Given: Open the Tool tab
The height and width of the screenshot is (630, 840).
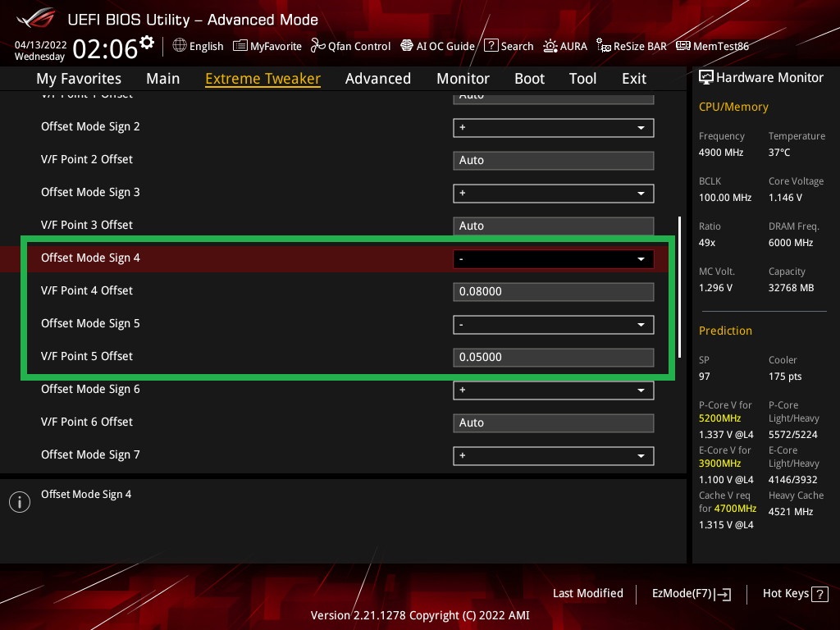Looking at the screenshot, I should [583, 79].
